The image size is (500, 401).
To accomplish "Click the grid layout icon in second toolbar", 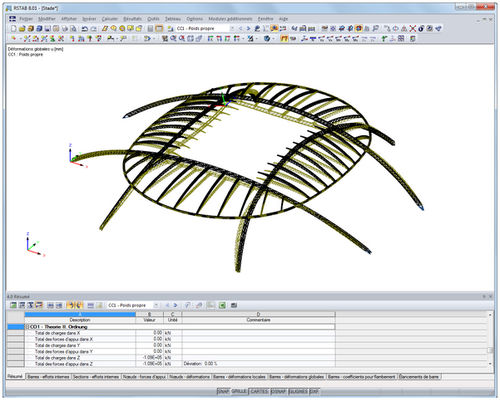I will [401, 39].
